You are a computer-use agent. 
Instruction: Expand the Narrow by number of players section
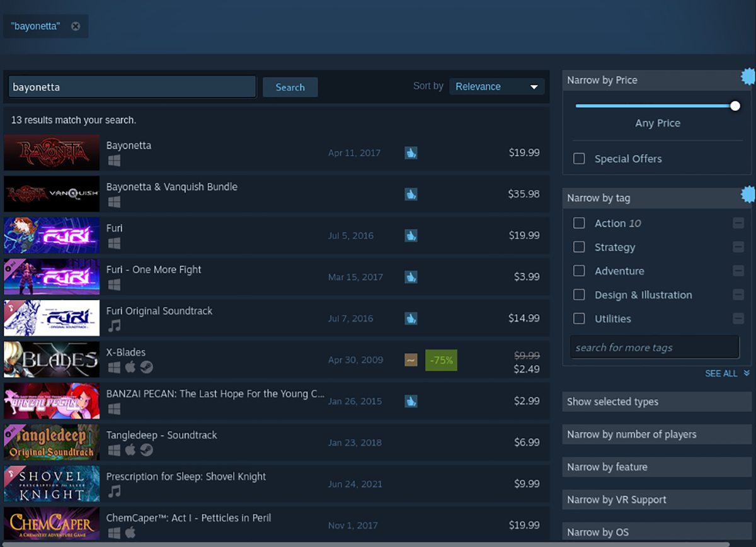click(656, 434)
